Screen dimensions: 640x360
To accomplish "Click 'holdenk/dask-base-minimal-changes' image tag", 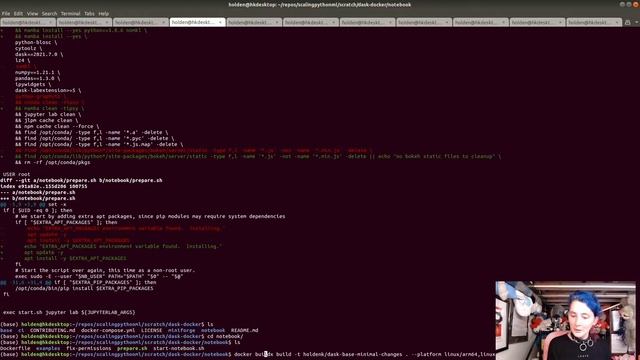I will 352,354.
